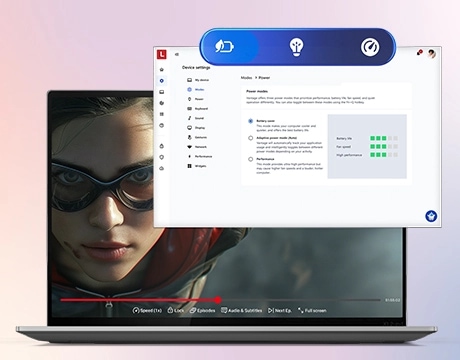Select Adaptive power mode (Auto) radio button
Screen dimensions: 460x360
point(250,138)
